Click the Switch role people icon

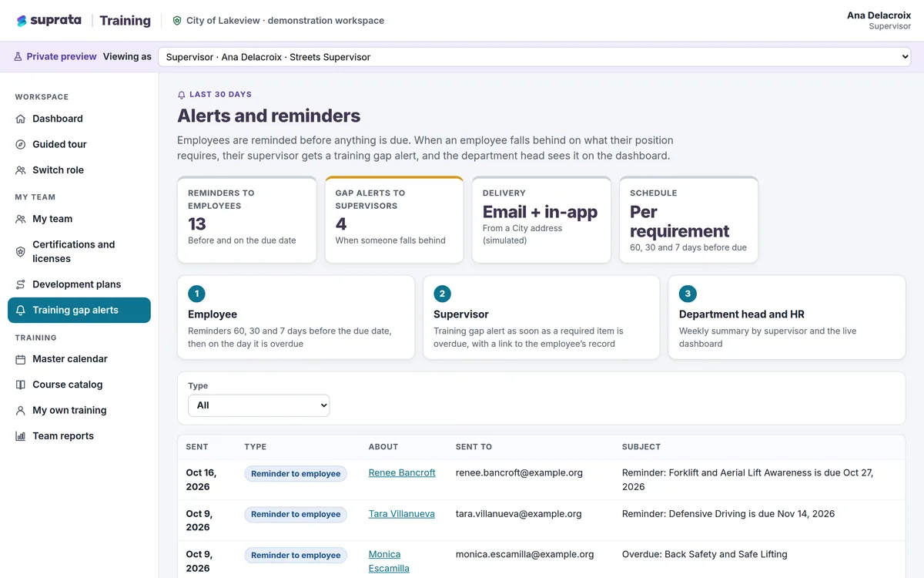[x=21, y=170]
